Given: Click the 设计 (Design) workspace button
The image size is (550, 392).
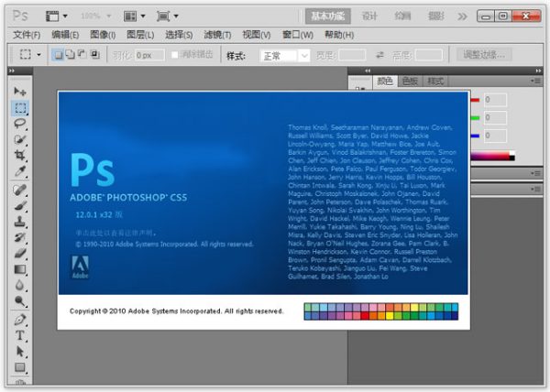Looking at the screenshot, I should [369, 16].
